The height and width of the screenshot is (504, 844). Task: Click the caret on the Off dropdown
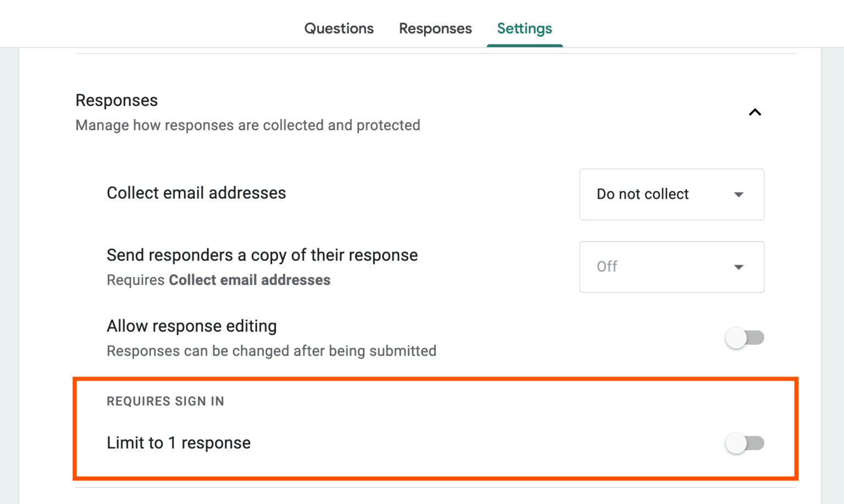pos(739,267)
